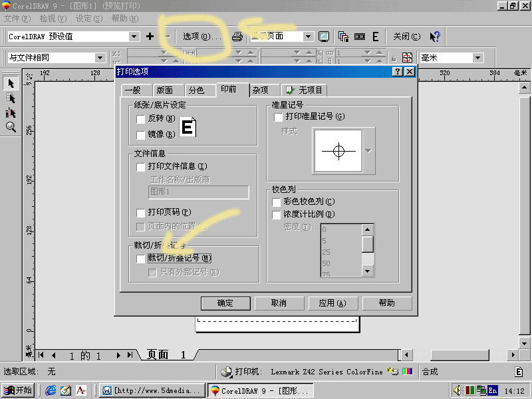Viewport: 532px width, 399px height.
Task: Click the page E icon in status bar
Action: [x=519, y=372]
